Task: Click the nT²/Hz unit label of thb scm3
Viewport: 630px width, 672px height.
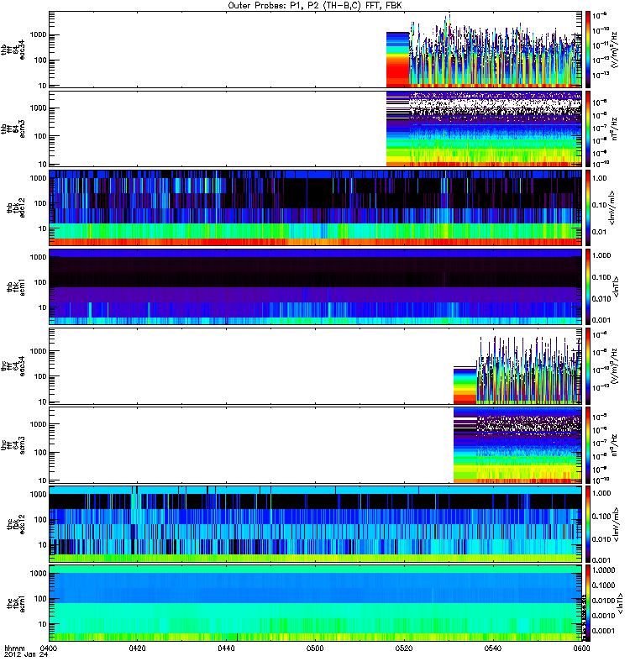Action: [x=615, y=129]
